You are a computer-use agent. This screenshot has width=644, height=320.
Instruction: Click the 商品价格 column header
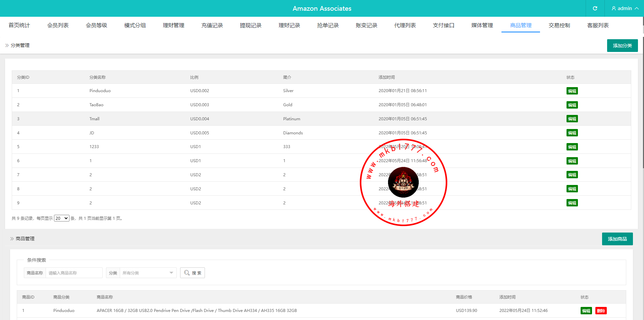pyautogui.click(x=464, y=297)
